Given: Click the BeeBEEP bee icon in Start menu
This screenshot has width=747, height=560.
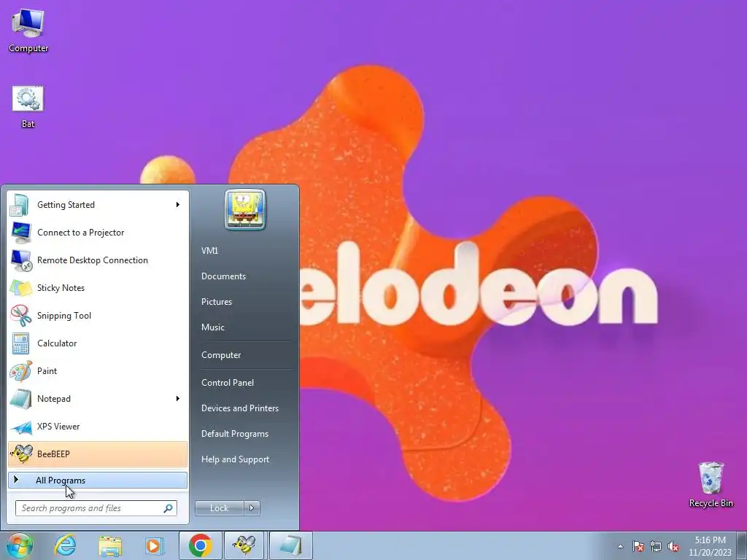Looking at the screenshot, I should (20, 454).
